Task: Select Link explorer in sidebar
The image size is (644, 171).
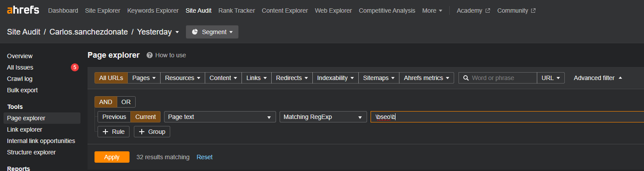Action: pos(24,129)
